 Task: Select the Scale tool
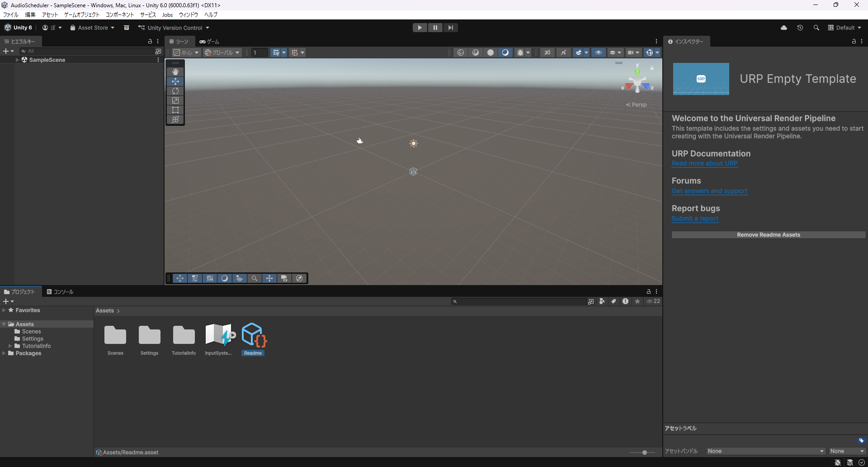click(175, 100)
